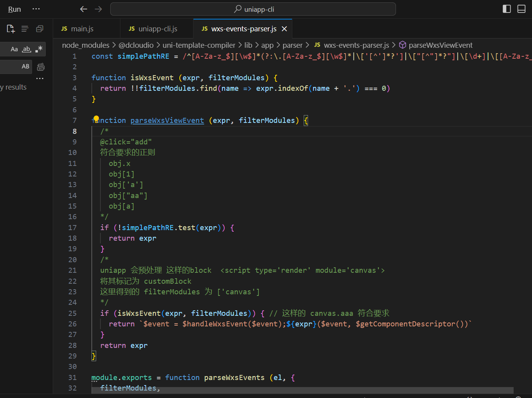Screen dimensions: 532x398
Task: Go back with the left arrow
Action: coord(83,9)
